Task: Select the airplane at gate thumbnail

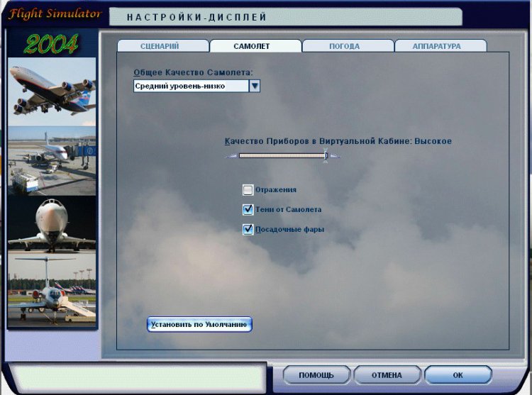Action: pos(52,162)
